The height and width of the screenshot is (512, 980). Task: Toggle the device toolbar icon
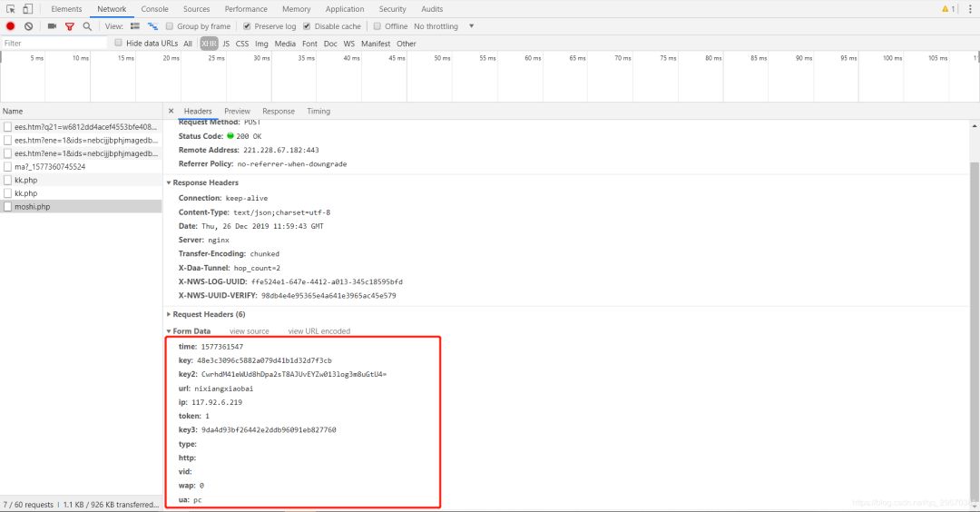(28, 9)
